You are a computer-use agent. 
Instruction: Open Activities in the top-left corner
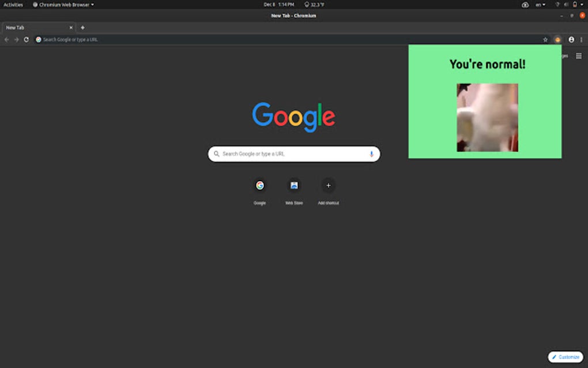tap(13, 4)
